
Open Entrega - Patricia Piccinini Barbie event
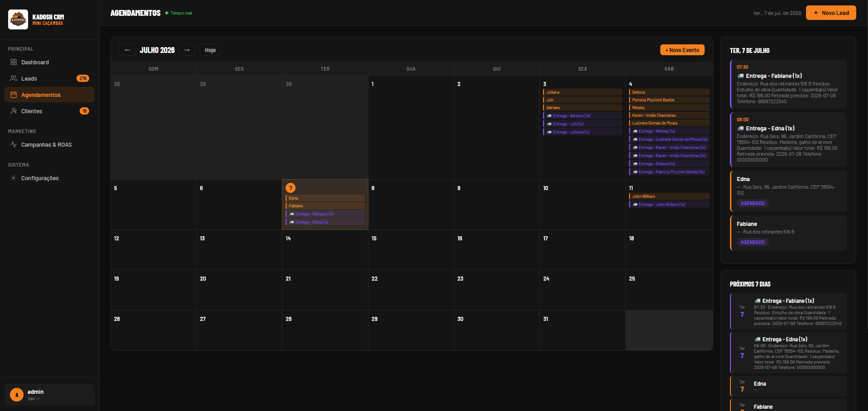tap(669, 172)
